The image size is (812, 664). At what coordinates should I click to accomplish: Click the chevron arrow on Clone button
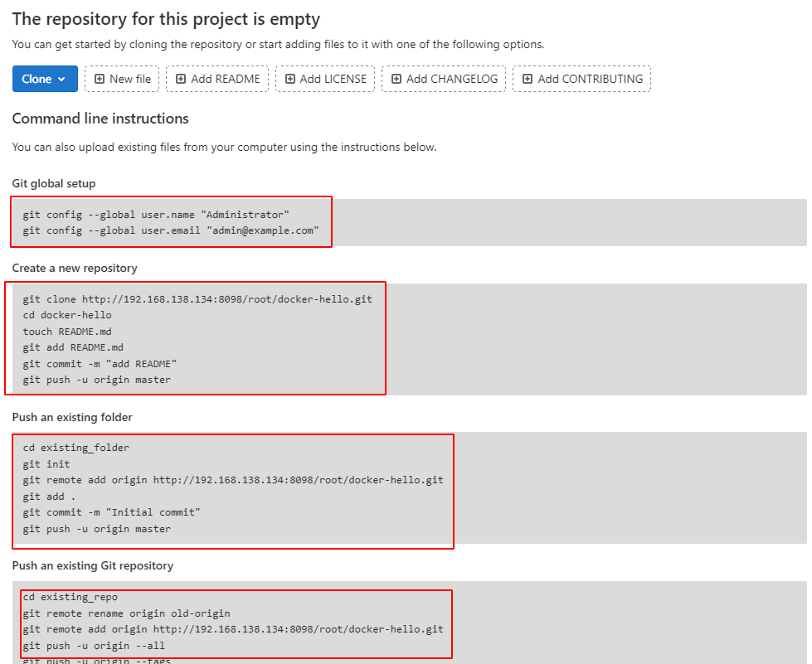click(61, 80)
